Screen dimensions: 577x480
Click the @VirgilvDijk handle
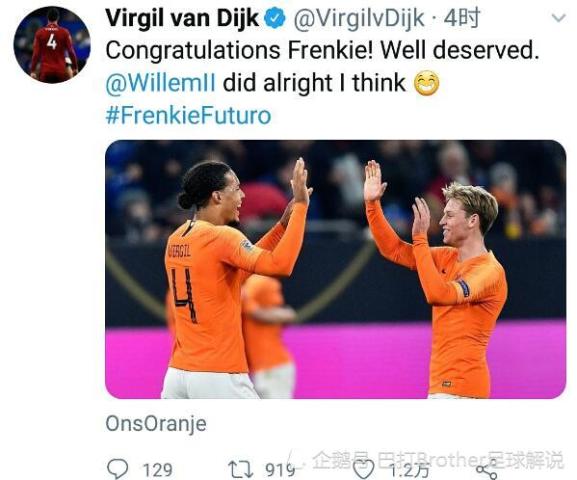point(359,18)
